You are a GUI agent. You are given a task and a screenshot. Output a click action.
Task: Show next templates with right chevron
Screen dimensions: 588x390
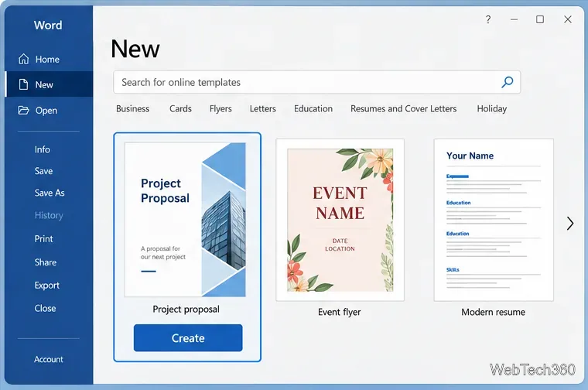tap(570, 224)
